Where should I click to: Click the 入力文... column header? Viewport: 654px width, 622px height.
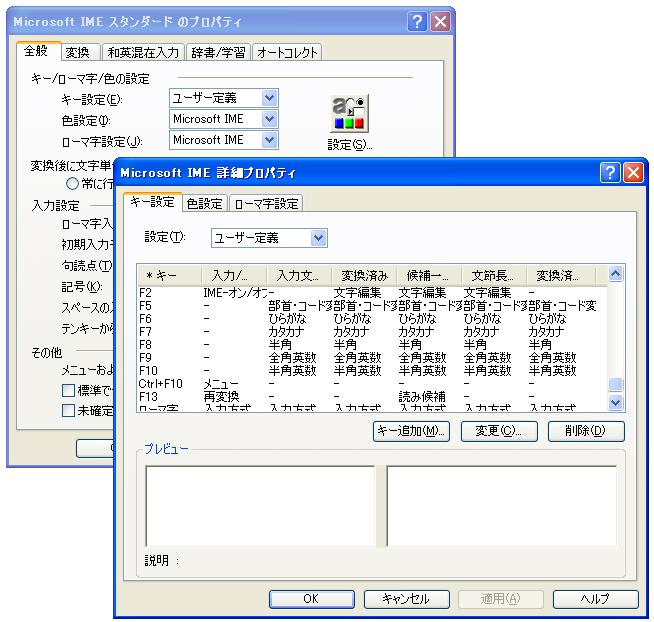299,275
